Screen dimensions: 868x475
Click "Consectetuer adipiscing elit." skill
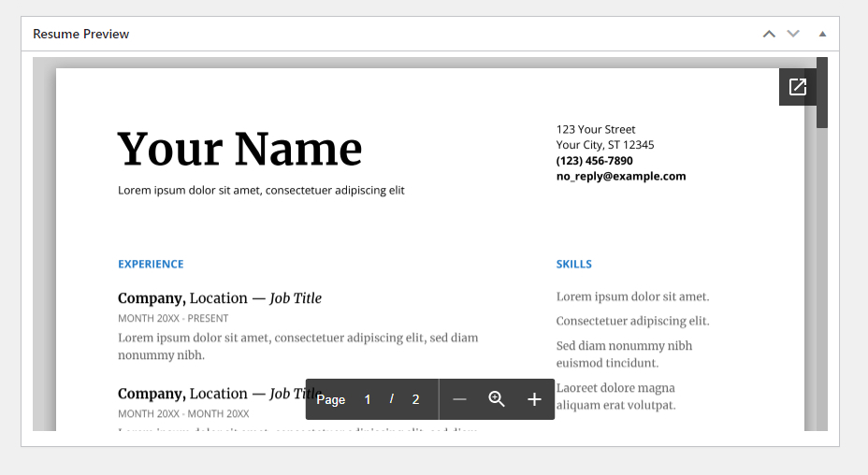click(632, 321)
